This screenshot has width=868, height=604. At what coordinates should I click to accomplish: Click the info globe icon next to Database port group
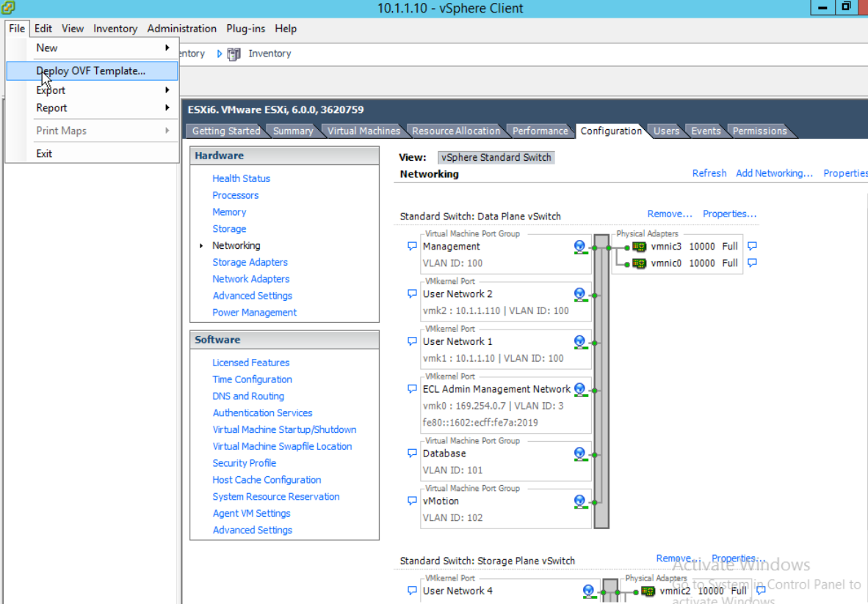coord(579,453)
